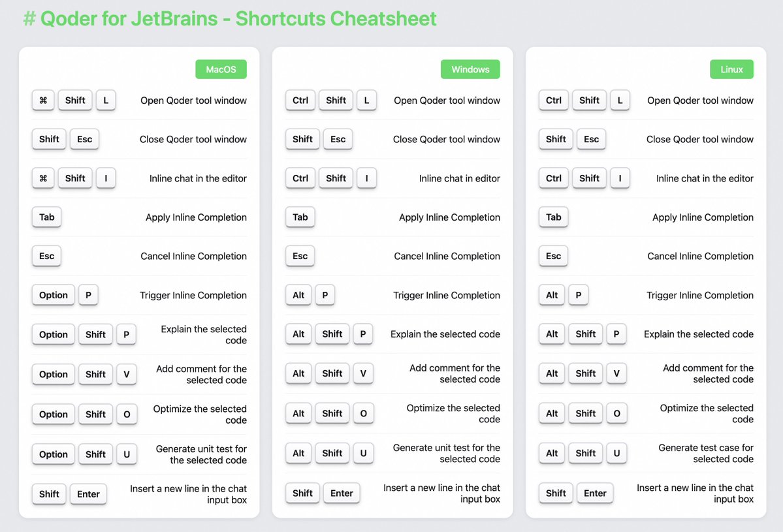Click the V keycap for Add comment Windows
This screenshot has width=783, height=532.
(363, 373)
